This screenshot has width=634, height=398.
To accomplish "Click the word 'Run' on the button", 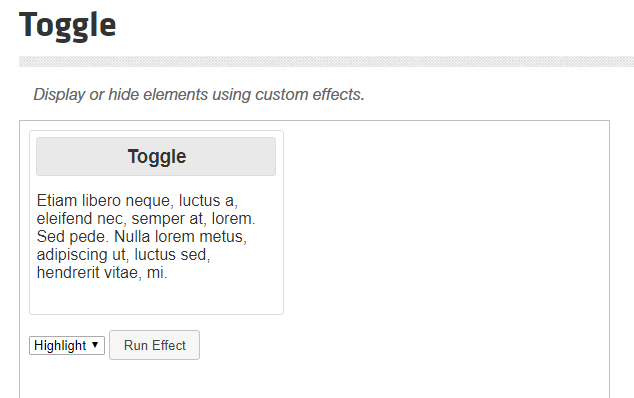I will pyautogui.click(x=136, y=345).
